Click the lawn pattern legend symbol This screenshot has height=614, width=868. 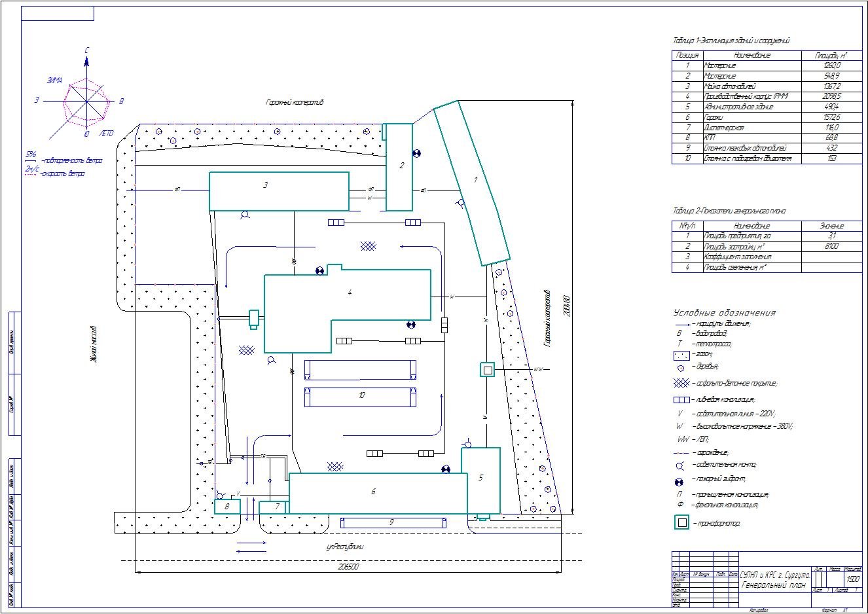tap(681, 355)
